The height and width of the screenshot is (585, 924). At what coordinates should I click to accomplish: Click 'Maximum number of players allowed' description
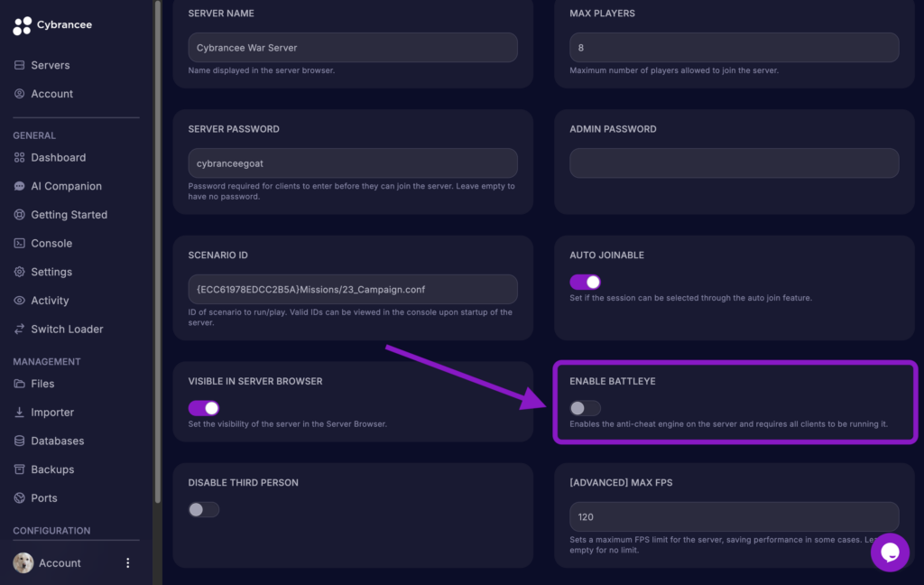tap(674, 70)
